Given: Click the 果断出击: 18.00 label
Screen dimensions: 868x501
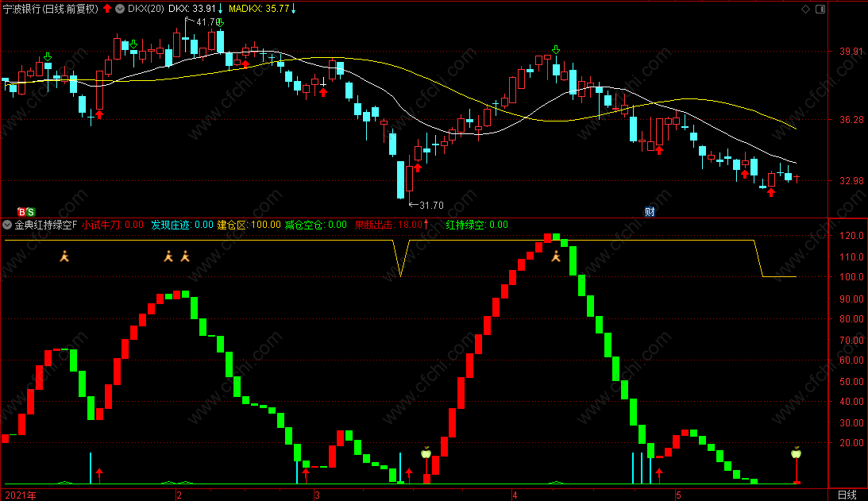Looking at the screenshot, I should (388, 225).
